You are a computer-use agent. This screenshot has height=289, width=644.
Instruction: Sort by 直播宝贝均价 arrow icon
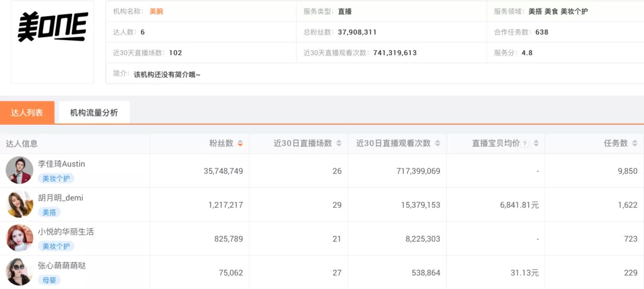pos(536,143)
